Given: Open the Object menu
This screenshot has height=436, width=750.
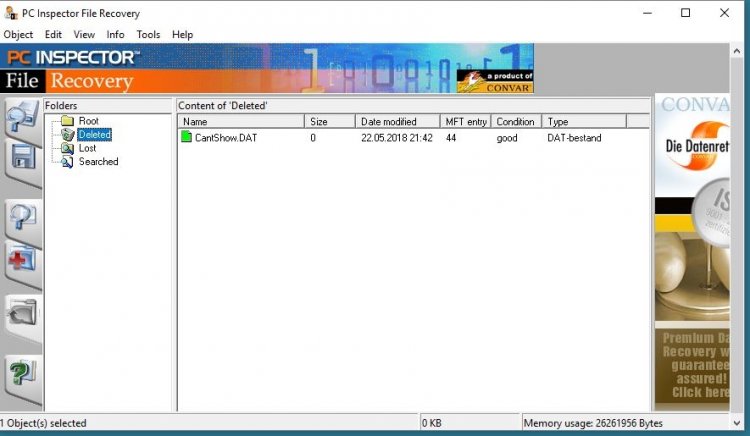Looking at the screenshot, I should pyautogui.click(x=18, y=34).
